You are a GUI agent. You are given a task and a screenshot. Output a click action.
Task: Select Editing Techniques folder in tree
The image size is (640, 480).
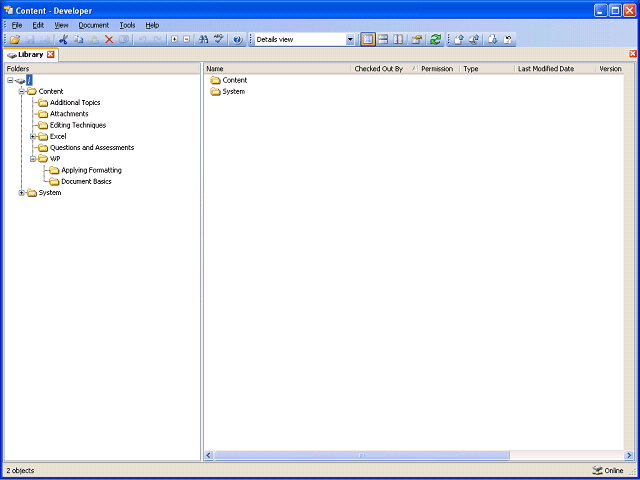click(78, 125)
